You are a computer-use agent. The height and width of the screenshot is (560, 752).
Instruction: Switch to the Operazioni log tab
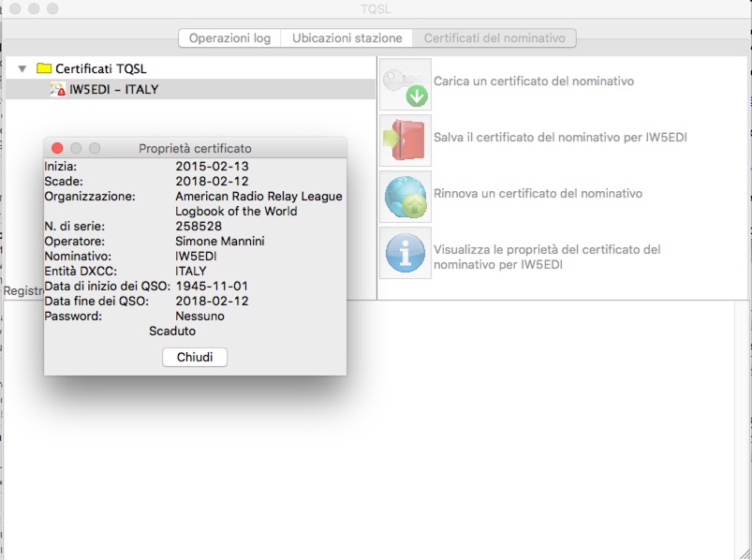pos(228,38)
